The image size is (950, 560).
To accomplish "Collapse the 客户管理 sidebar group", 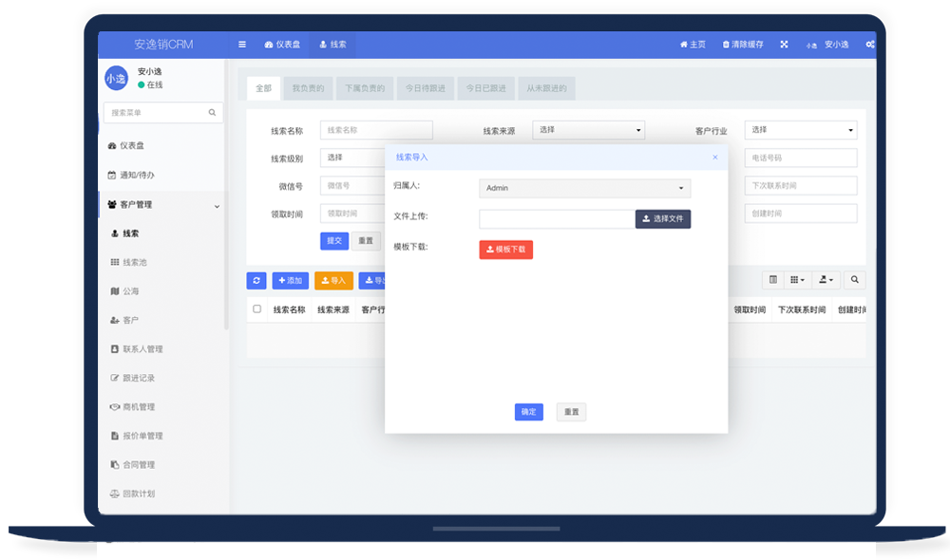I will (163, 205).
